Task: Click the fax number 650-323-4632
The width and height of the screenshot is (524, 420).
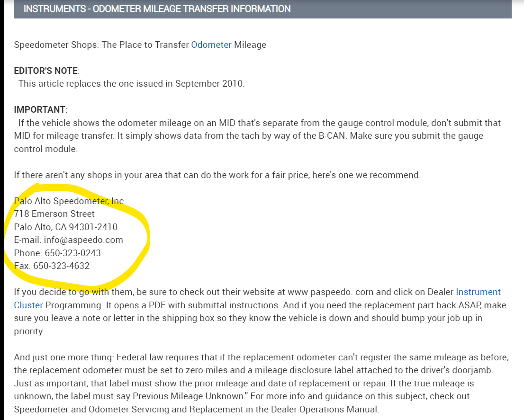Action: tap(61, 266)
